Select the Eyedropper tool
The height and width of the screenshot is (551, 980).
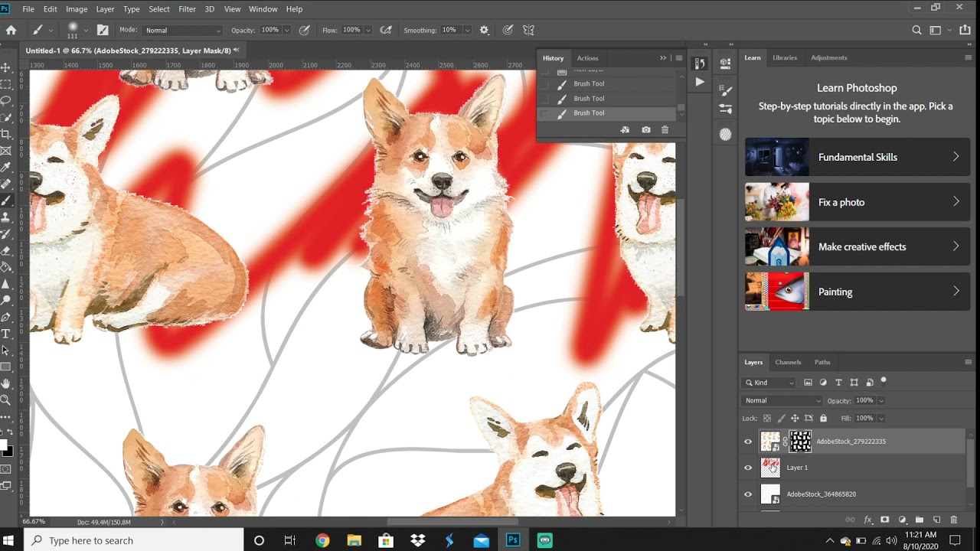pyautogui.click(x=6, y=167)
